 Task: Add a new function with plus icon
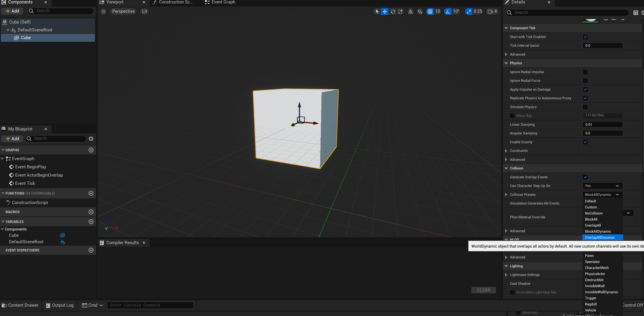click(91, 193)
